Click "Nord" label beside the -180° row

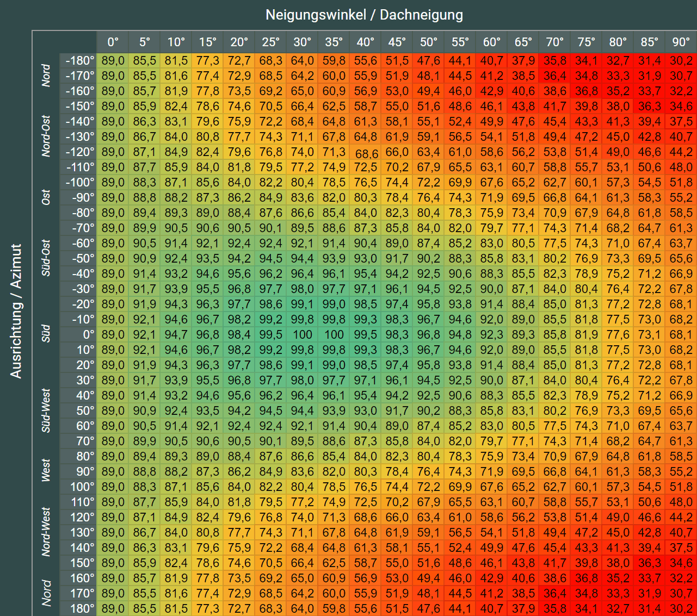[x=46, y=76]
